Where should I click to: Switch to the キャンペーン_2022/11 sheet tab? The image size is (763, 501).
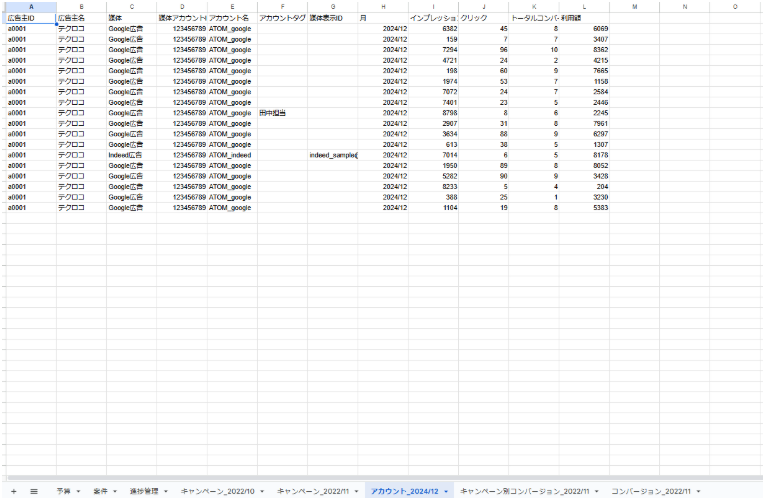pos(312,492)
